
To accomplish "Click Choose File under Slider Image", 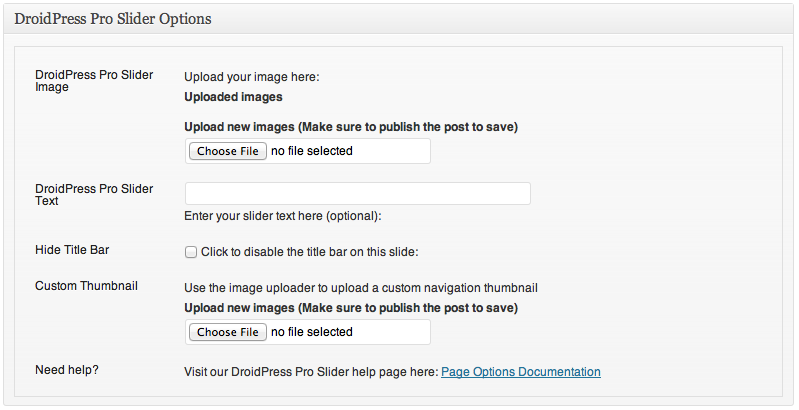I will 228,151.
